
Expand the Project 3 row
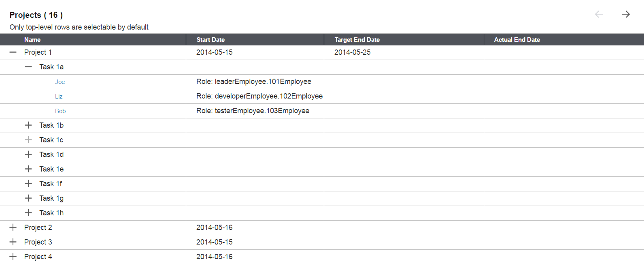13,242
